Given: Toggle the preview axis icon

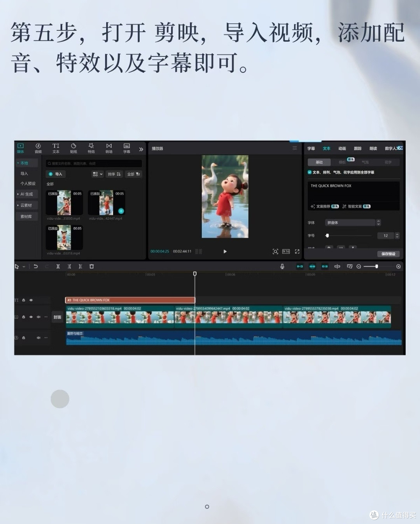Looking at the screenshot, I should pyautogui.click(x=337, y=266).
